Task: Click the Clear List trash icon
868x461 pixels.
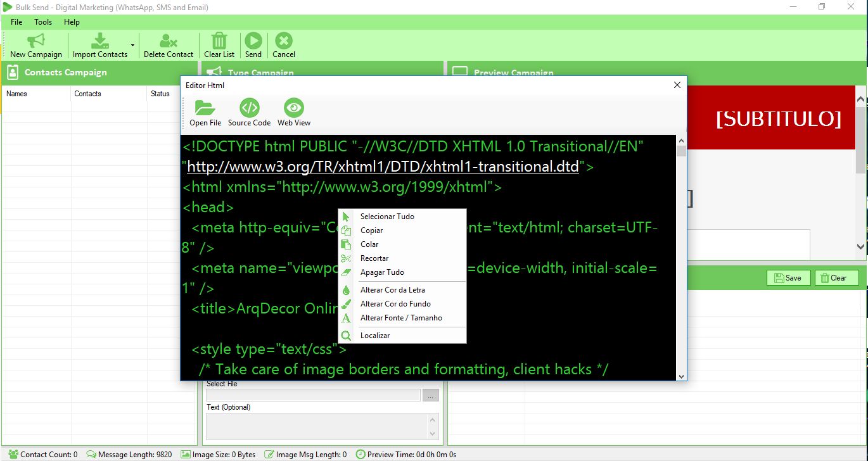Action: pos(219,41)
